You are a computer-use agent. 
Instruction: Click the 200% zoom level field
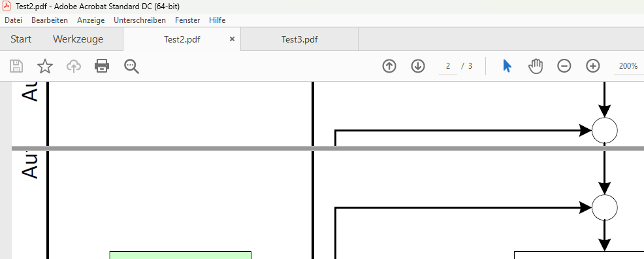628,66
